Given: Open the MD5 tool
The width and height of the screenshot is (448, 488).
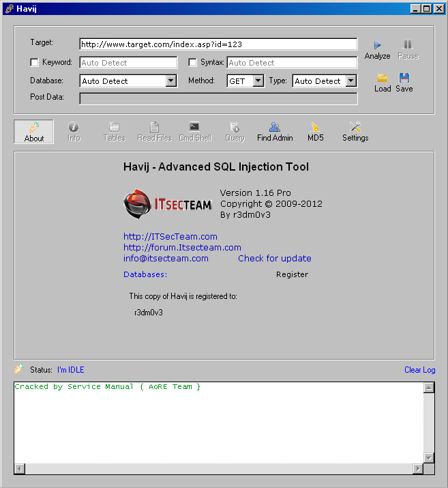Looking at the screenshot, I should tap(315, 127).
